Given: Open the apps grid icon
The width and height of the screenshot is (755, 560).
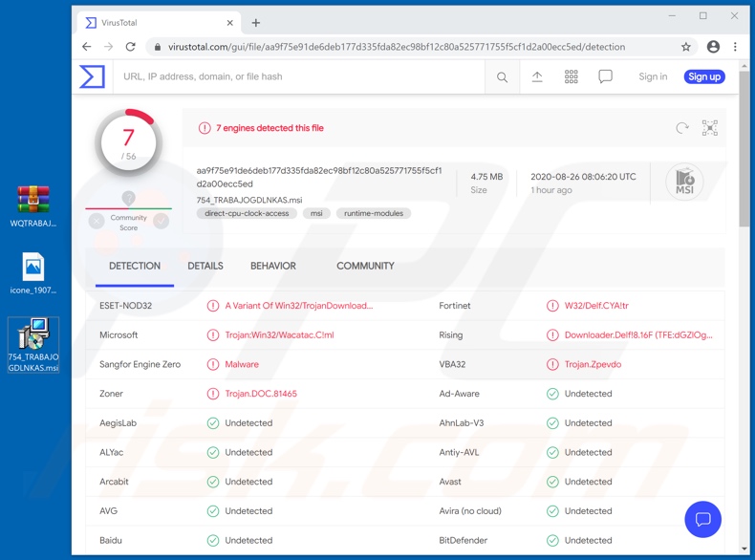Looking at the screenshot, I should [x=572, y=76].
